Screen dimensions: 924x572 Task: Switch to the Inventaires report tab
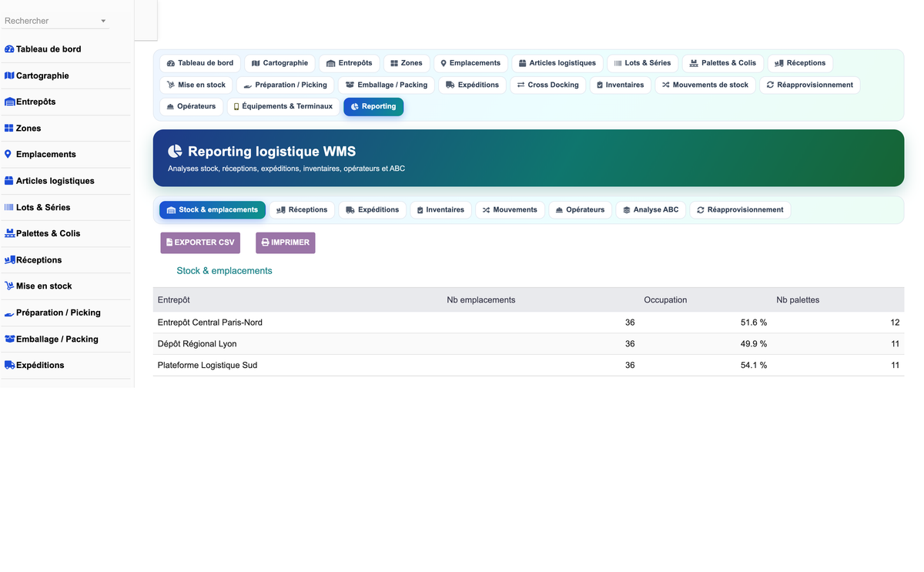coord(441,209)
